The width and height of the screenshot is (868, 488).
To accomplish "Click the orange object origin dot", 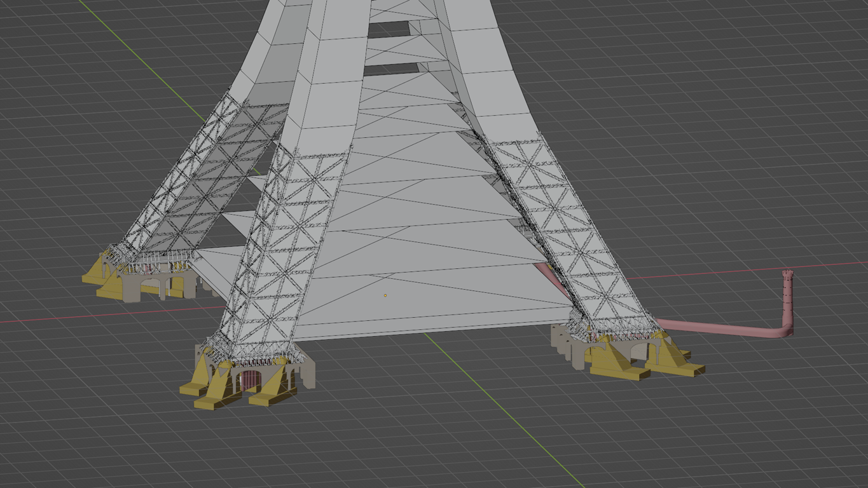I will tap(385, 295).
